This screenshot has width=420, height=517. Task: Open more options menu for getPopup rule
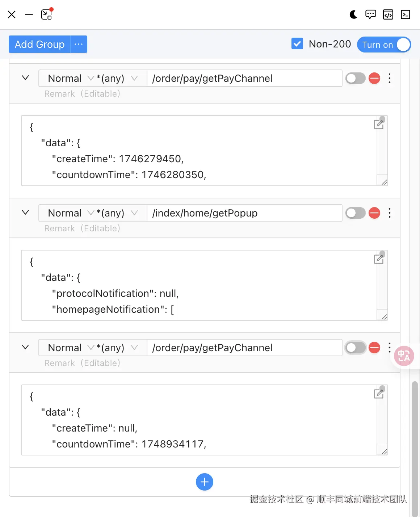point(390,213)
